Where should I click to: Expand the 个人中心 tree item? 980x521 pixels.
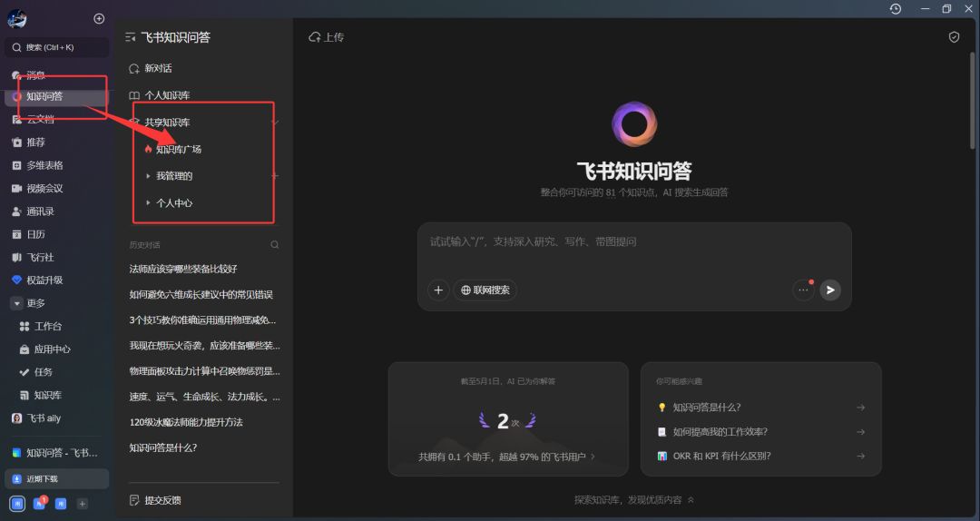pyautogui.click(x=148, y=203)
